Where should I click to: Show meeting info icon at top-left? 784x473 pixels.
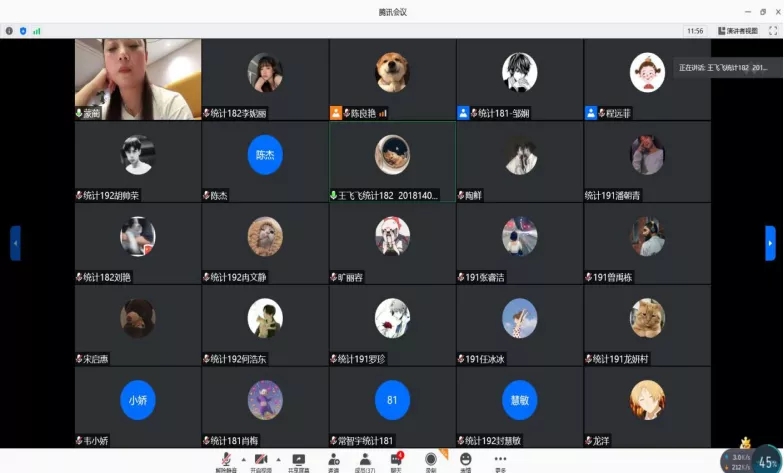(x=9, y=31)
